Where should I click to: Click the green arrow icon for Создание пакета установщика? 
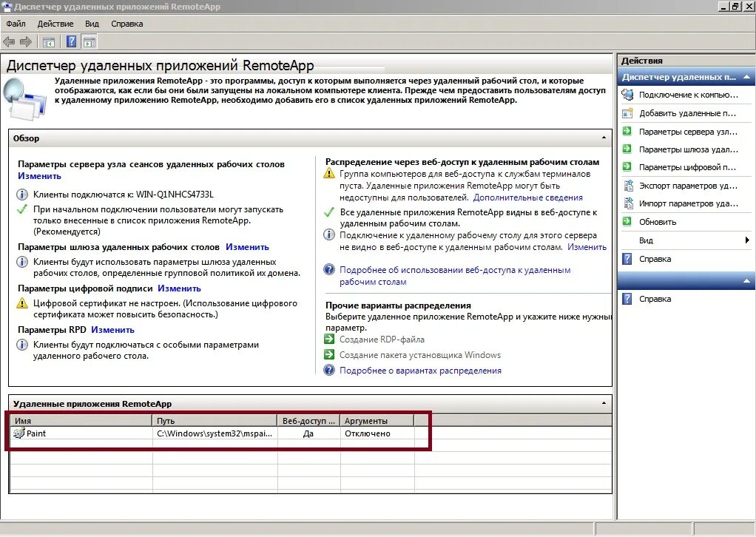click(x=329, y=355)
